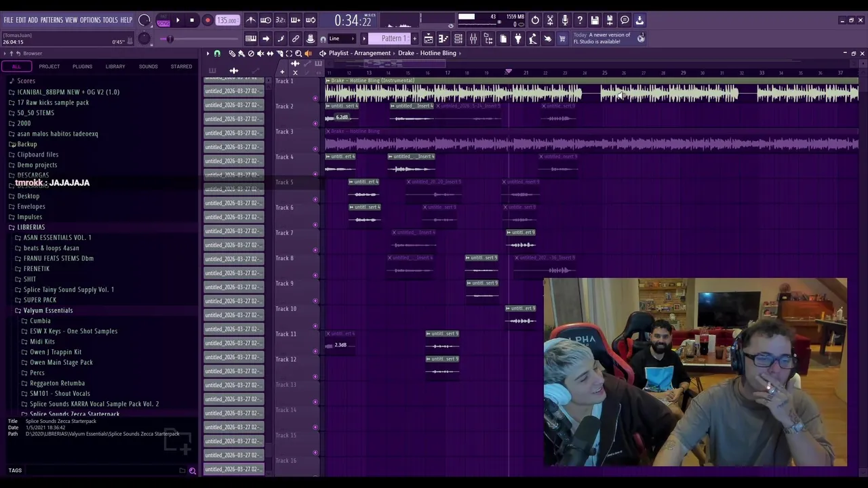Image resolution: width=868 pixels, height=488 pixels.
Task: Render project with the export icon
Action: 610,20
